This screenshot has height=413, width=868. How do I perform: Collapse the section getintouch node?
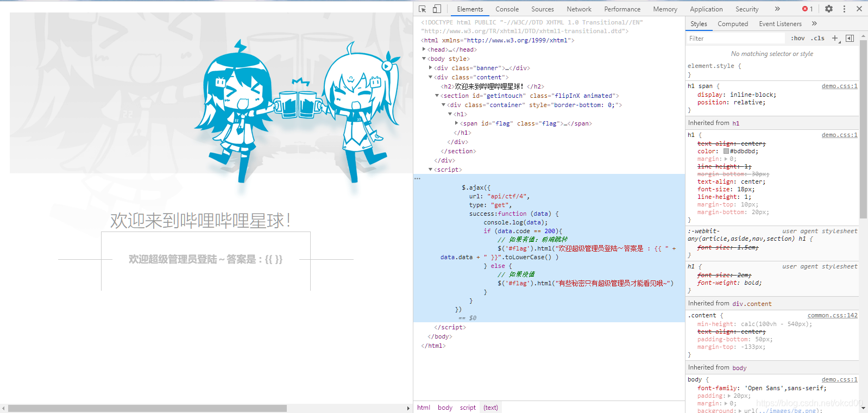437,96
